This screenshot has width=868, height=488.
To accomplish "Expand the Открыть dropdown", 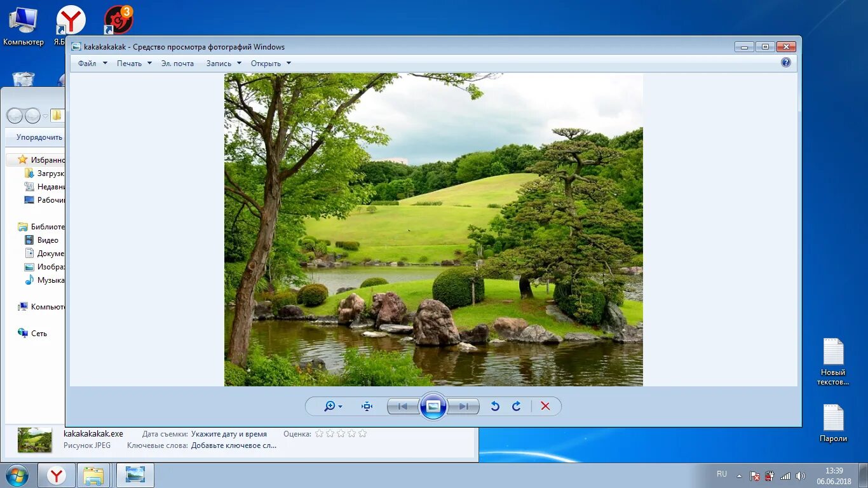I will (x=271, y=64).
